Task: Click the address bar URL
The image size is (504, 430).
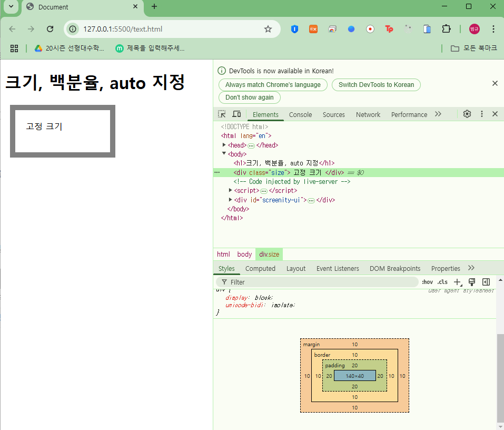Action: point(123,29)
